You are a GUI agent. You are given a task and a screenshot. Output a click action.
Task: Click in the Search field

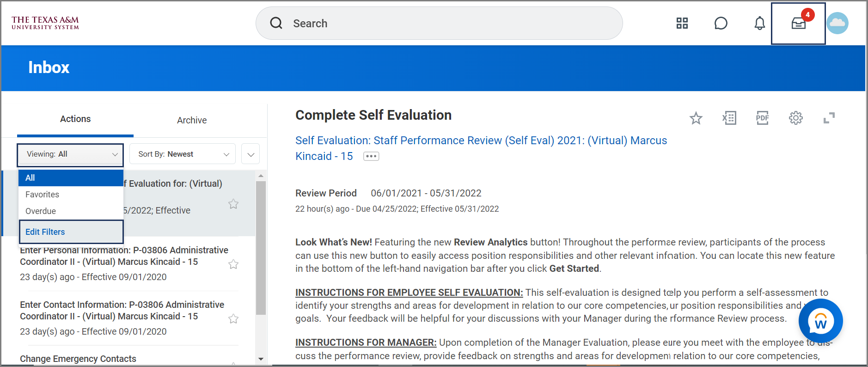pos(439,23)
